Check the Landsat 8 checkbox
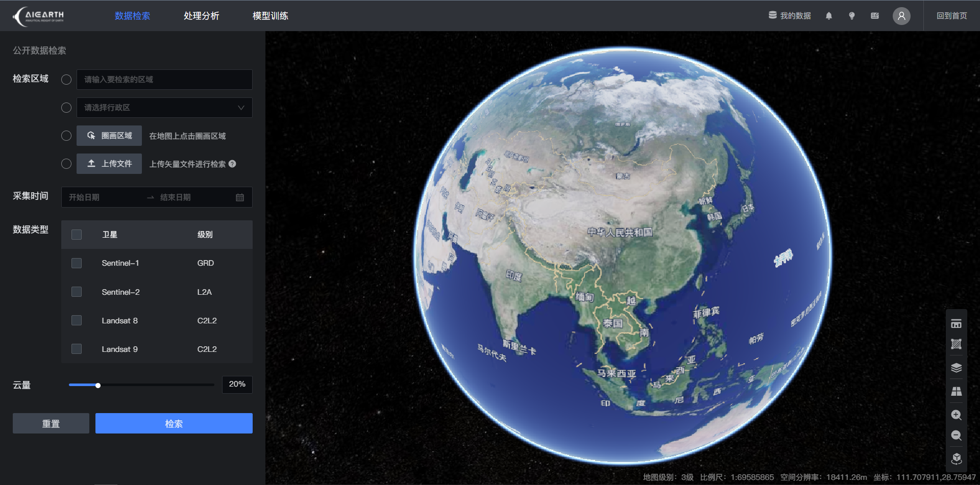Screen dimensions: 980x485 (77, 320)
